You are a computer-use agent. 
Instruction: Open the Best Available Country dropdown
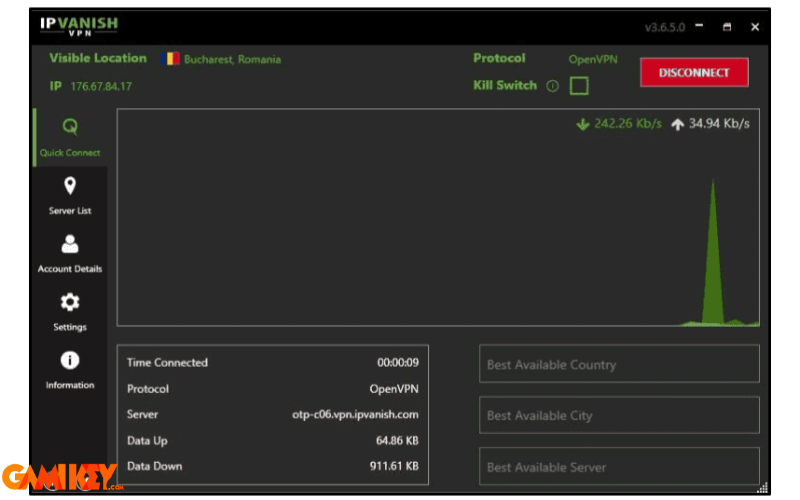619,364
